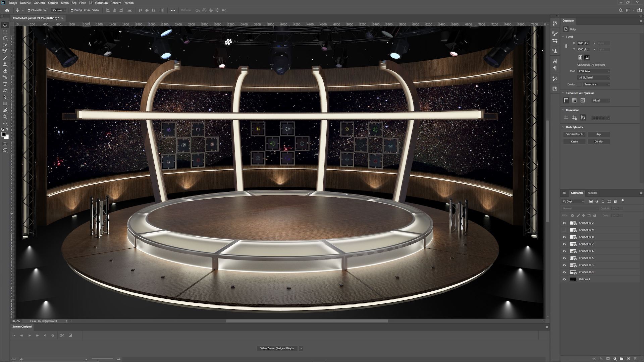Select the Eraser tool
Image resolution: width=644 pixels, height=362 pixels.
[5, 71]
